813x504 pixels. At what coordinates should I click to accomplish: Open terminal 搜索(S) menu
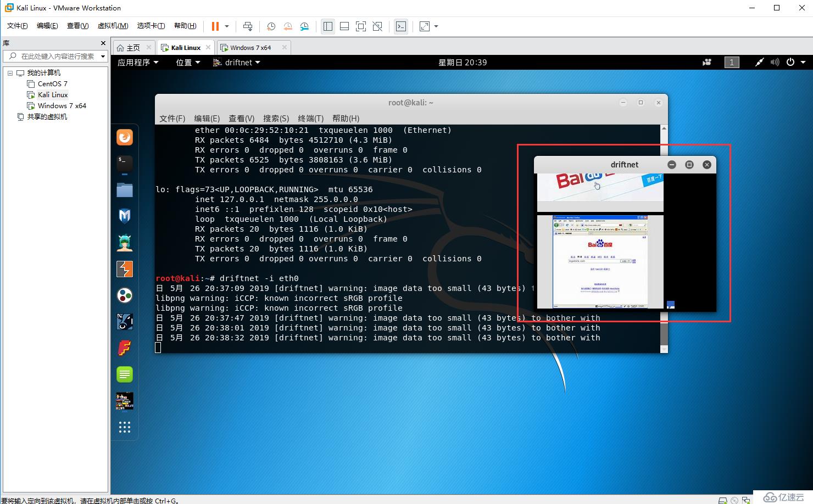click(x=276, y=119)
